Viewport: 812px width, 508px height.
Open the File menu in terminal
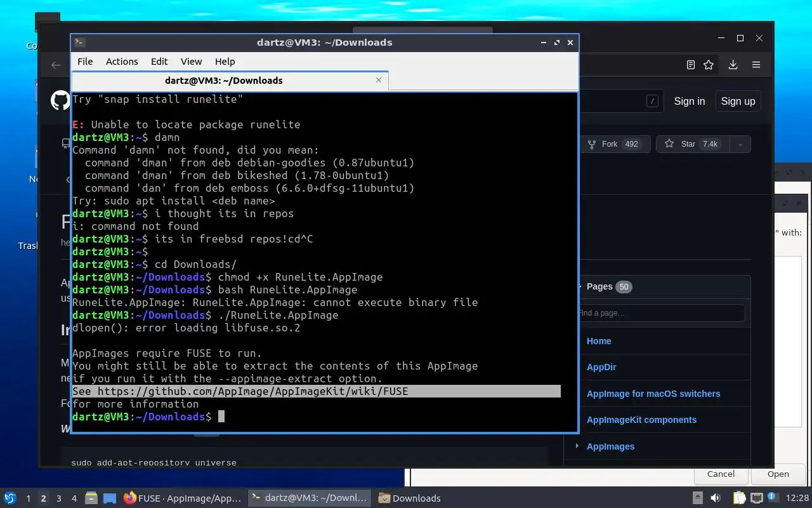click(x=85, y=62)
